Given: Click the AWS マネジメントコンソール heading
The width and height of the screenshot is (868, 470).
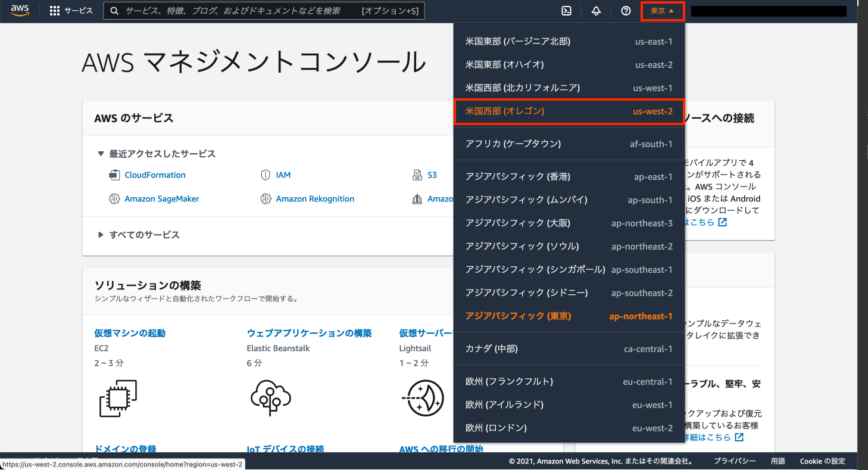Looking at the screenshot, I should (x=254, y=62).
